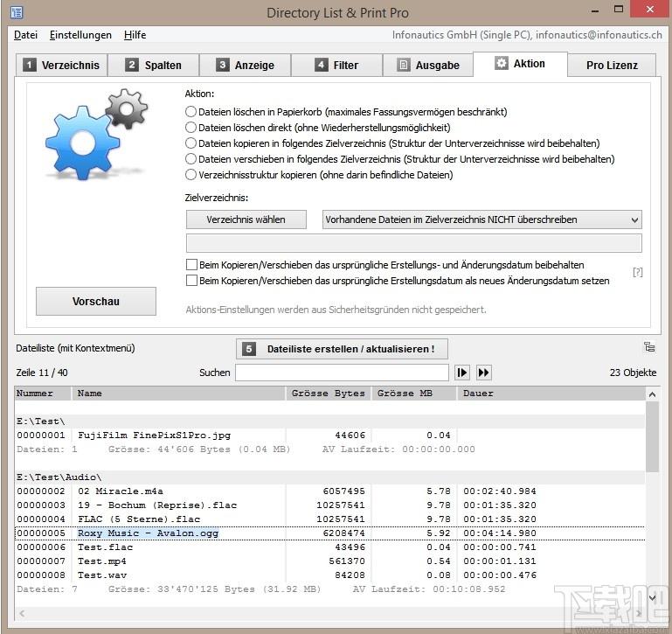
Task: Switch to the Filter tab
Action: tap(336, 66)
